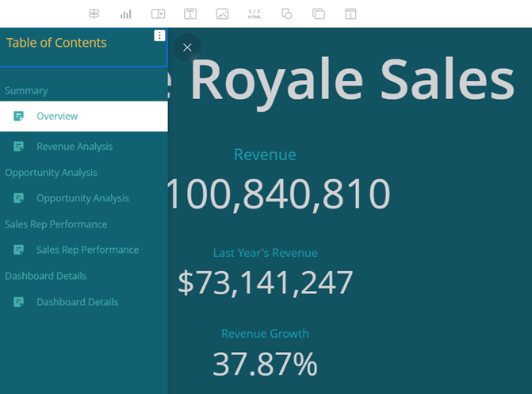Insert an information window from toolbar

350,14
